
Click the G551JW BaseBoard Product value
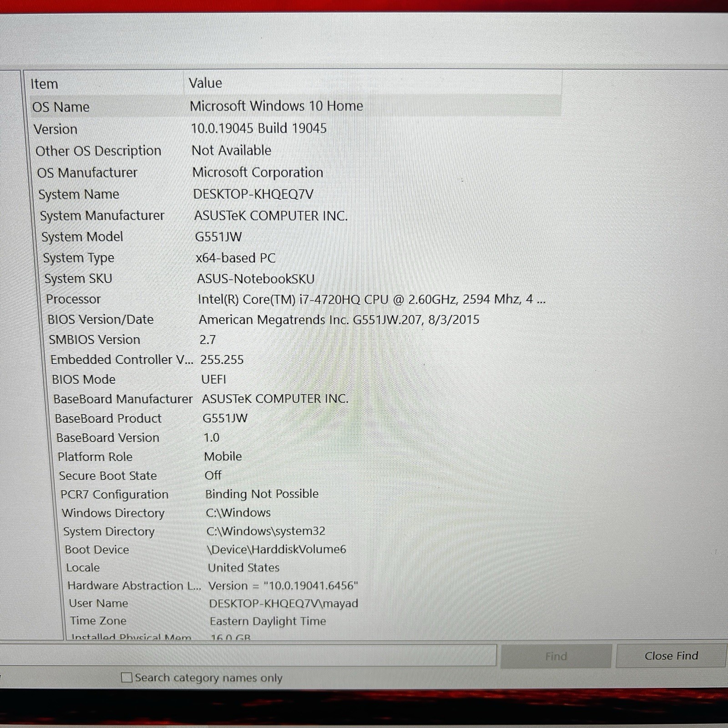(225, 418)
